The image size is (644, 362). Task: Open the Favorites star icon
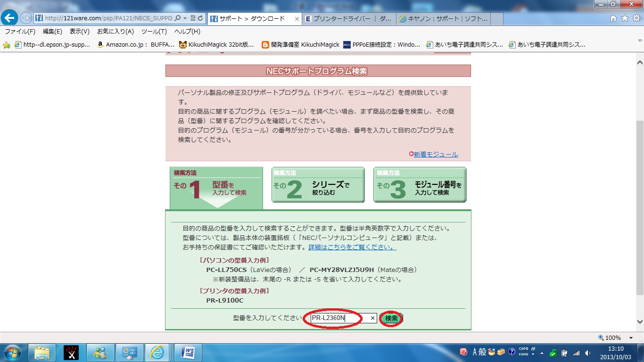(x=625, y=18)
